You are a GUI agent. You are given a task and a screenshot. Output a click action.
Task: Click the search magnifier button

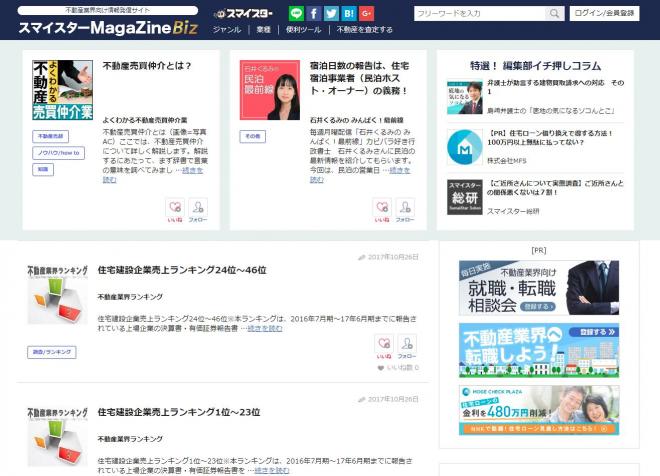pos(555,13)
